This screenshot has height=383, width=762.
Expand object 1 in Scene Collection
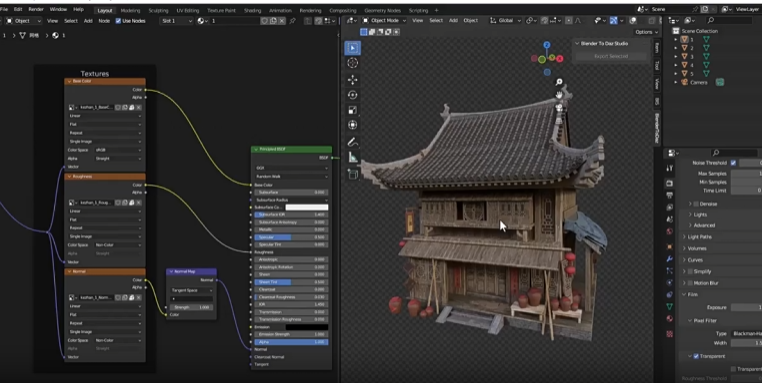coord(675,39)
